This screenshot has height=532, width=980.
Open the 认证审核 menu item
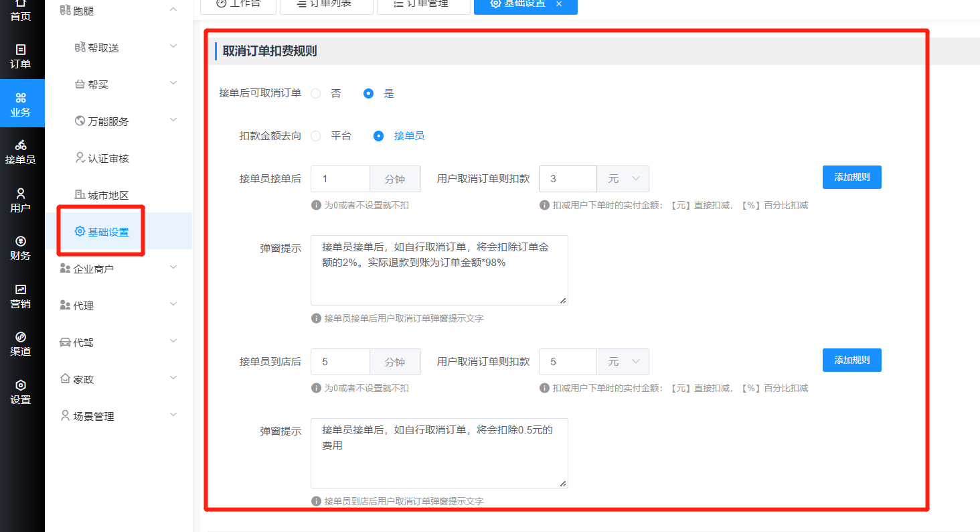click(x=108, y=159)
